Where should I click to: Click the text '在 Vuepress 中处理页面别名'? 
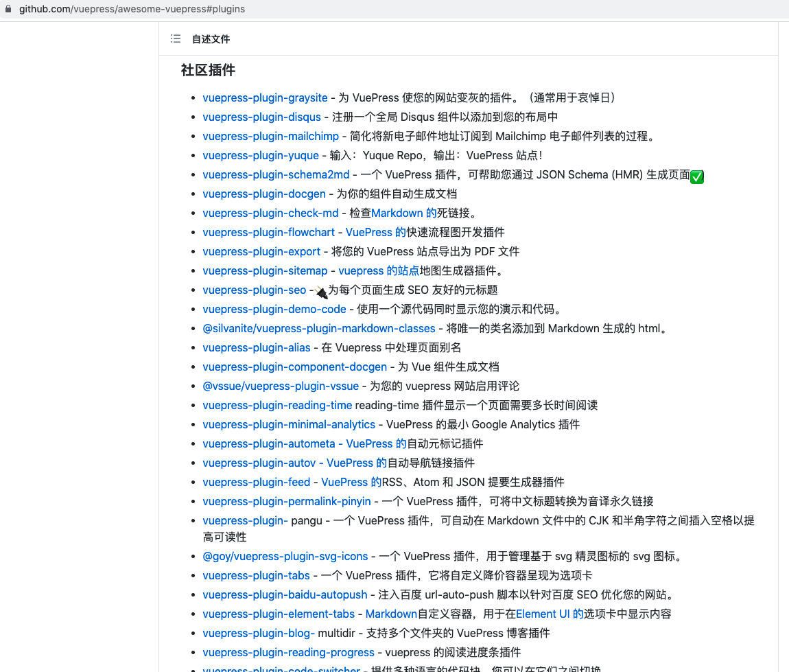point(392,347)
